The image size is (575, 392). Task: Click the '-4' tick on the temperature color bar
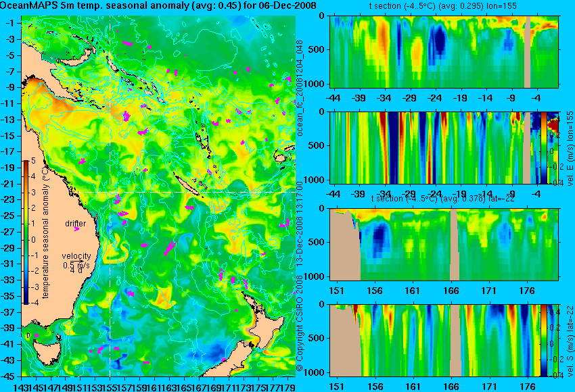33,303
